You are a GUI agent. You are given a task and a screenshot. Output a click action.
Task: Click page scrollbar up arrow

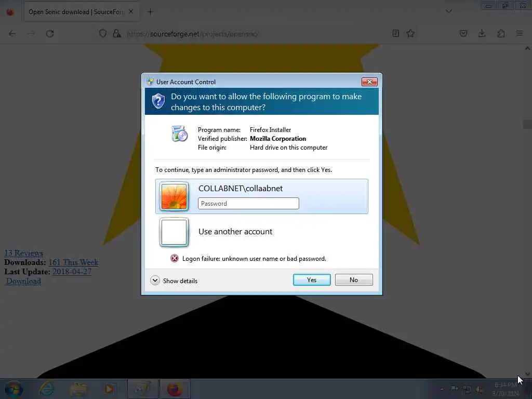[527, 48]
